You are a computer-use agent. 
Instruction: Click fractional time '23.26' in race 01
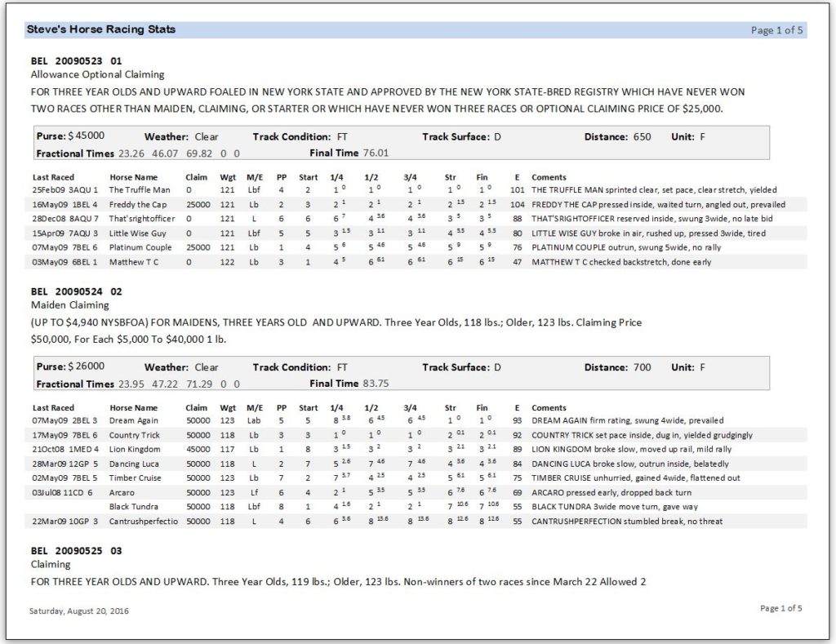(131, 153)
